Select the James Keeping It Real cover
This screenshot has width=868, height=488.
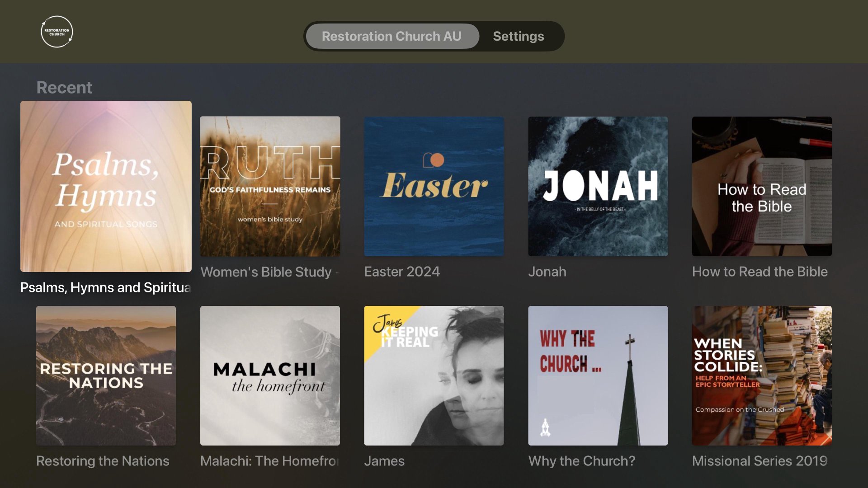point(434,375)
